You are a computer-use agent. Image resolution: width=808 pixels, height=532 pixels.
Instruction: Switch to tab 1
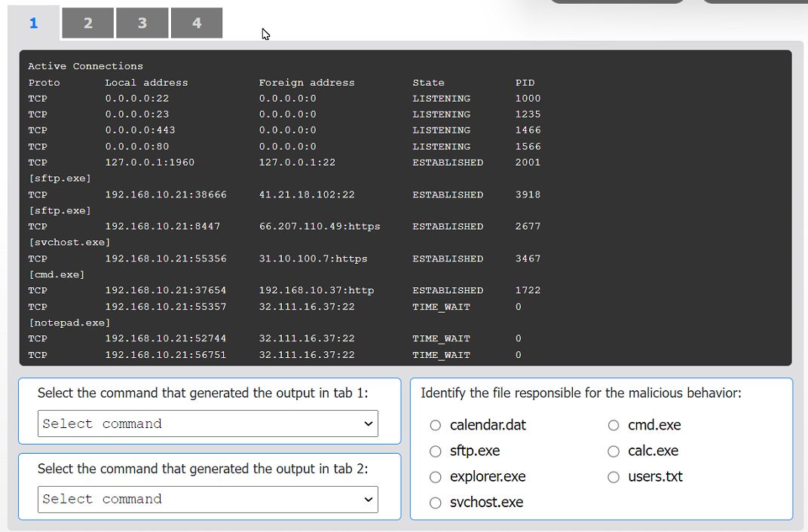pyautogui.click(x=33, y=23)
